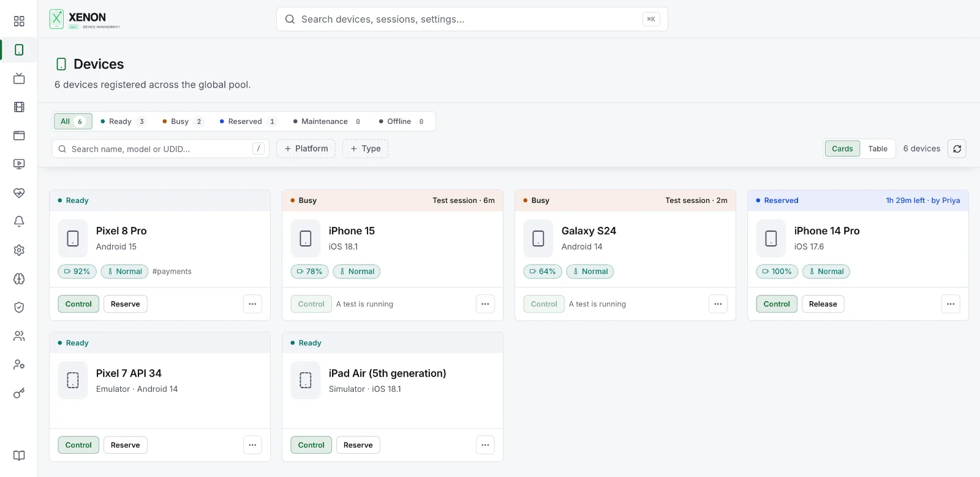The image size is (980, 477).
Task: Open the dashboard grid icon in sidebar
Action: 19,21
